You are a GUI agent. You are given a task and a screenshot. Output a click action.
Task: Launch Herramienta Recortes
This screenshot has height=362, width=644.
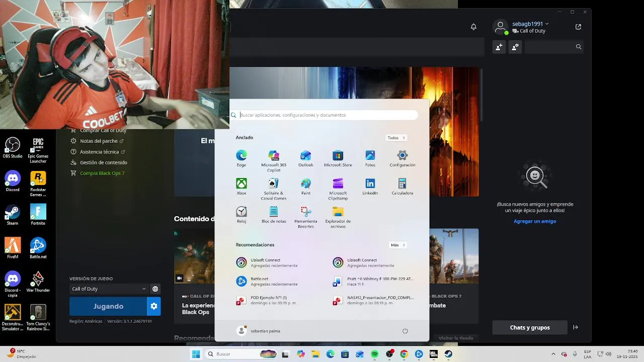[x=305, y=217]
